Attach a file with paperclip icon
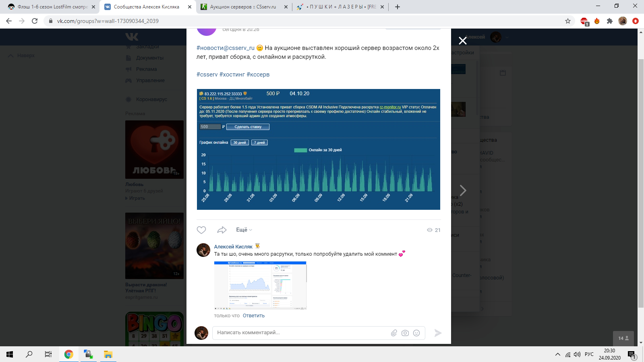Image resolution: width=644 pixels, height=362 pixels. [394, 333]
